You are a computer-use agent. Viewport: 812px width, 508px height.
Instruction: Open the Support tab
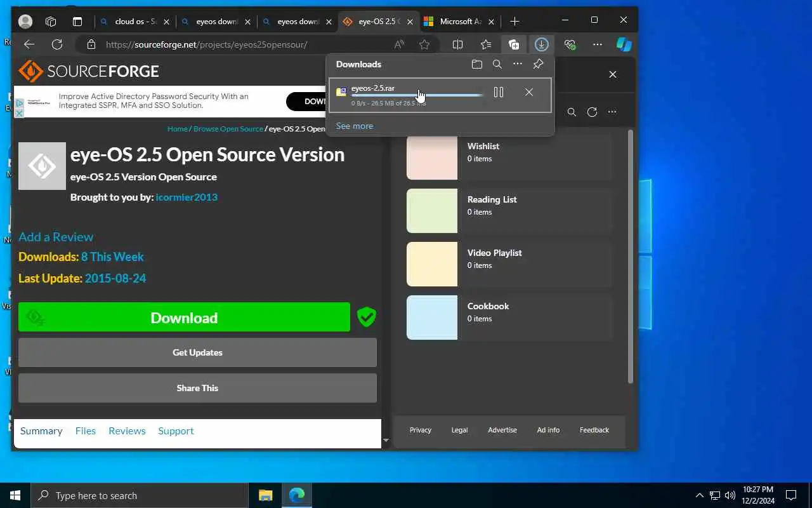pyautogui.click(x=176, y=431)
